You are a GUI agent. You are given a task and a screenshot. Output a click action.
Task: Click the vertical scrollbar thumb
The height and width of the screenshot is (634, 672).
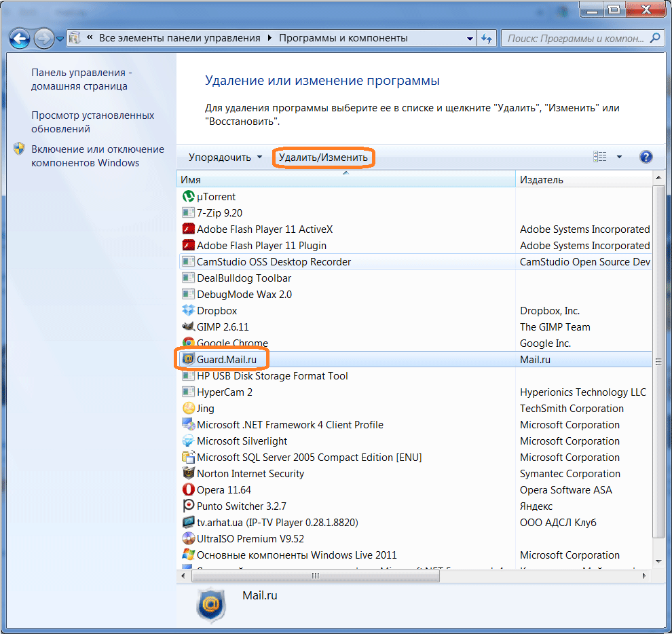coord(658,362)
